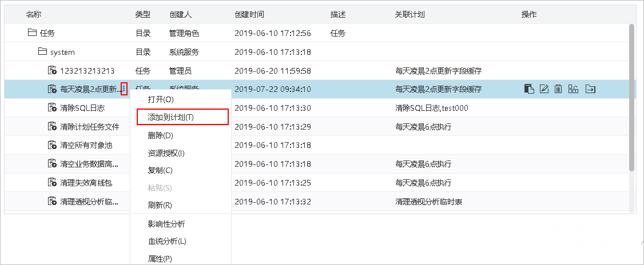Click the task icon beside 每天凌晨2点更新

point(52,89)
